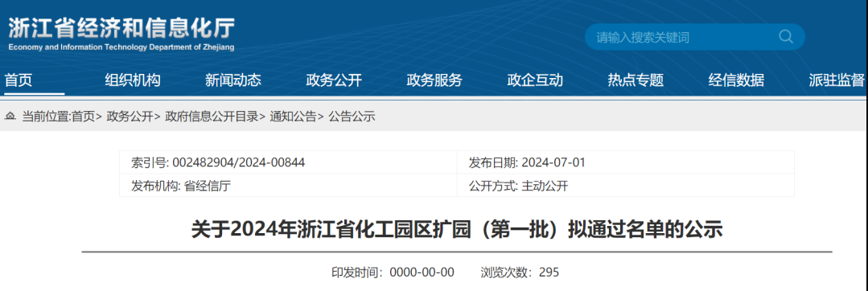Open the 经信数据 menu item
The height and width of the screenshot is (291, 868).
pyautogui.click(x=736, y=80)
